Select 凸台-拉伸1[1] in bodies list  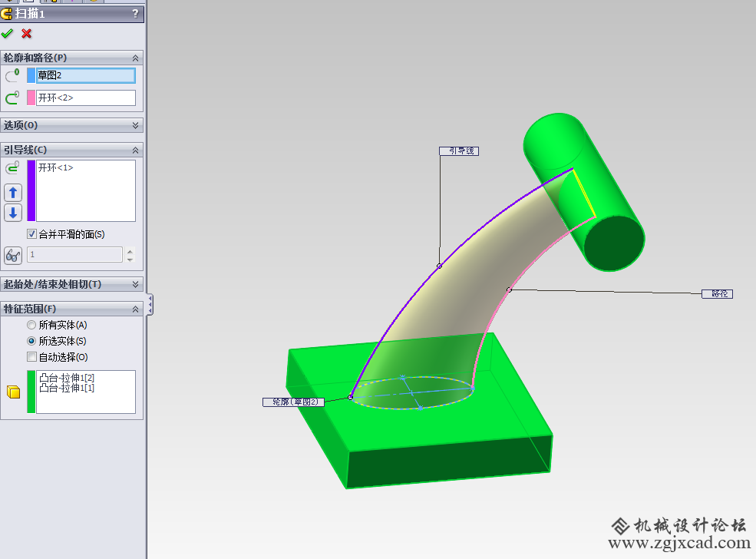point(67,388)
